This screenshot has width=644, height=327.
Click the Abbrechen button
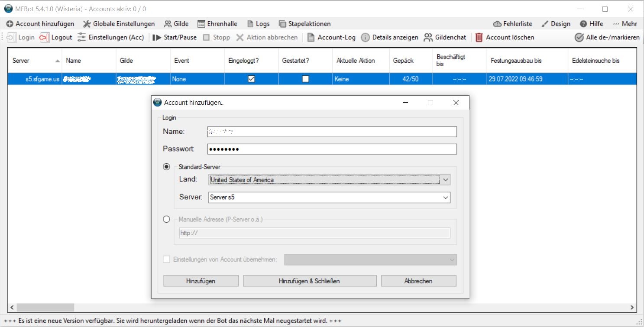coord(419,281)
